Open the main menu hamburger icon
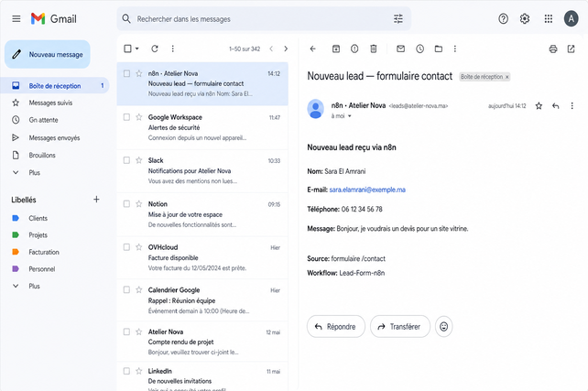The width and height of the screenshot is (588, 391). tap(16, 18)
